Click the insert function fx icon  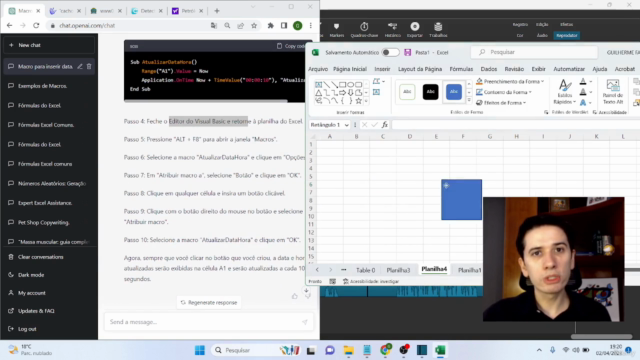point(384,125)
